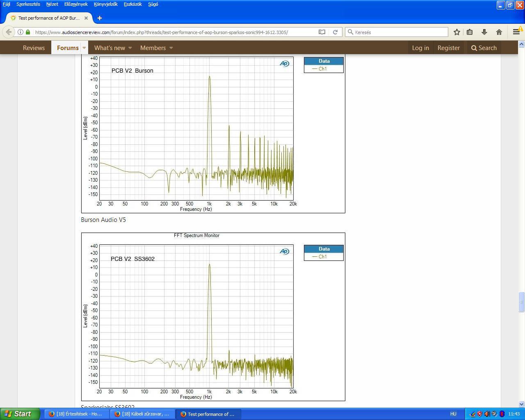The height and width of the screenshot is (420, 525).
Task: Open the Súgó menu
Action: pos(153,4)
